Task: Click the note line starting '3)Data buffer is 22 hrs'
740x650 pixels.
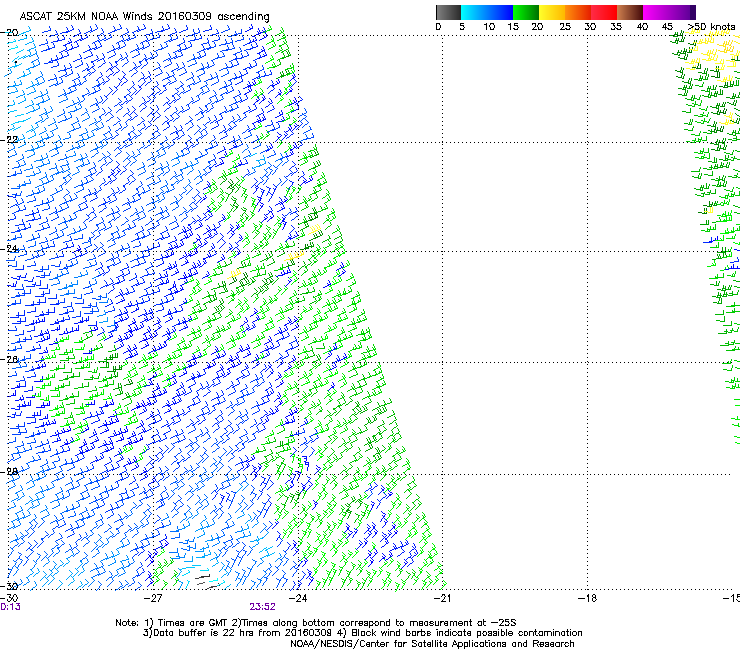Action: pyautogui.click(x=362, y=633)
